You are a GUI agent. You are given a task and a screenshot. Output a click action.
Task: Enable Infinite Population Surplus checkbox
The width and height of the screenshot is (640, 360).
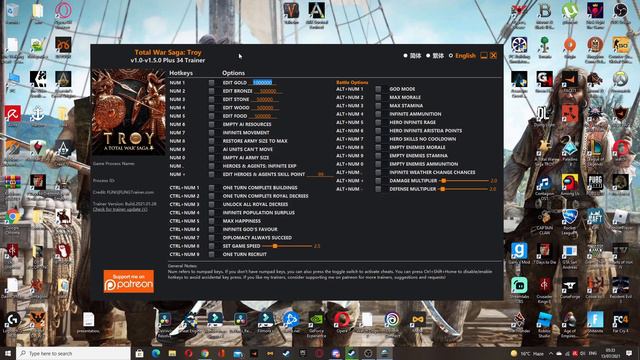[x=211, y=213]
